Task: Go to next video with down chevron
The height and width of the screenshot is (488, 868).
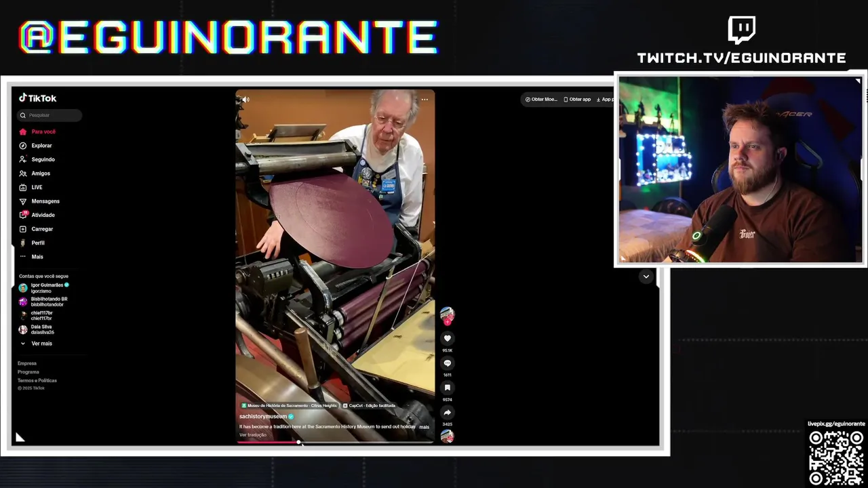Action: [x=646, y=277]
